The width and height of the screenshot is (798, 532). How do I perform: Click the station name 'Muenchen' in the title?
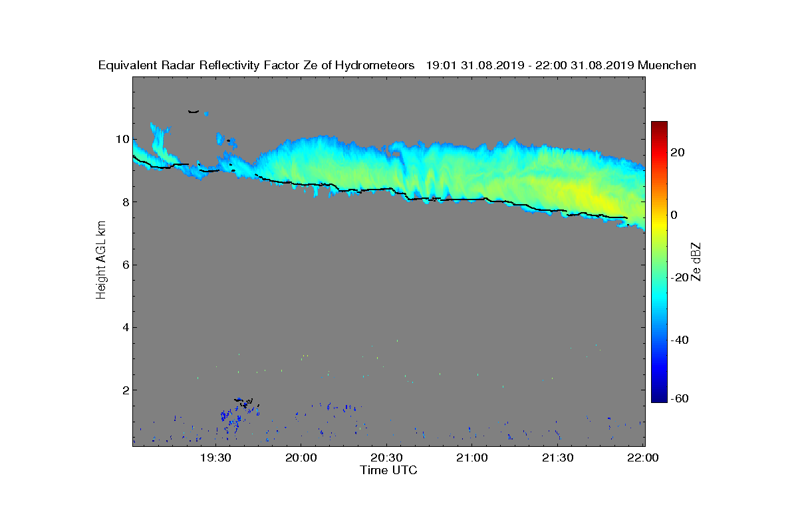pyautogui.click(x=667, y=66)
